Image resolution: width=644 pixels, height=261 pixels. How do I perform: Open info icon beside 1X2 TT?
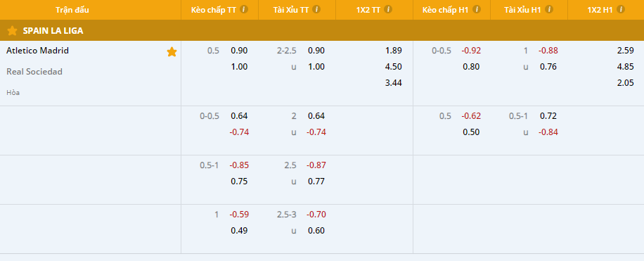coord(388,9)
